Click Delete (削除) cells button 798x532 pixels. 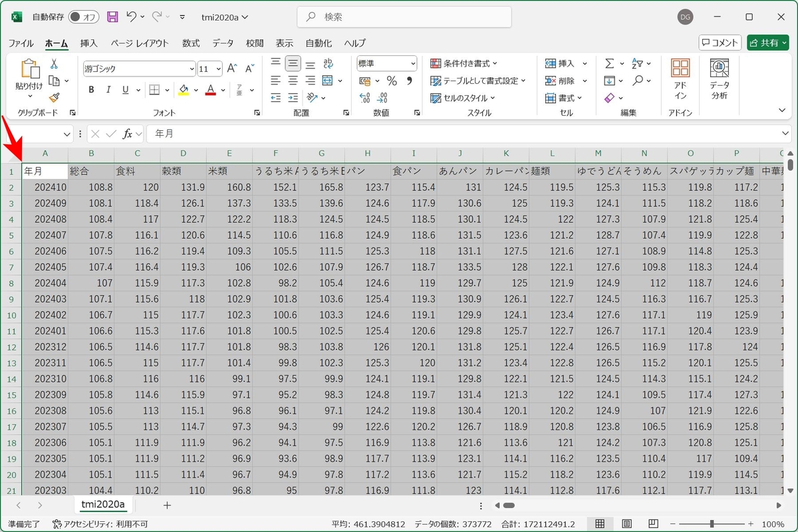pyautogui.click(x=567, y=81)
